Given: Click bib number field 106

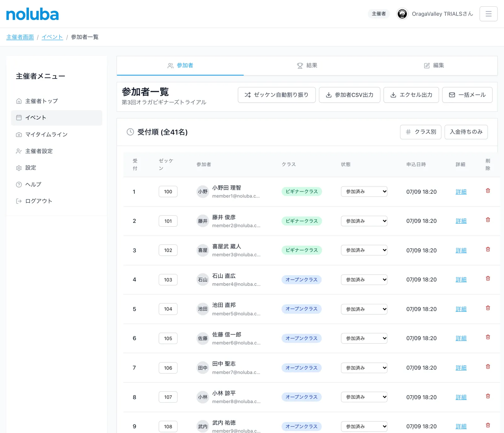Looking at the screenshot, I should [168, 368].
